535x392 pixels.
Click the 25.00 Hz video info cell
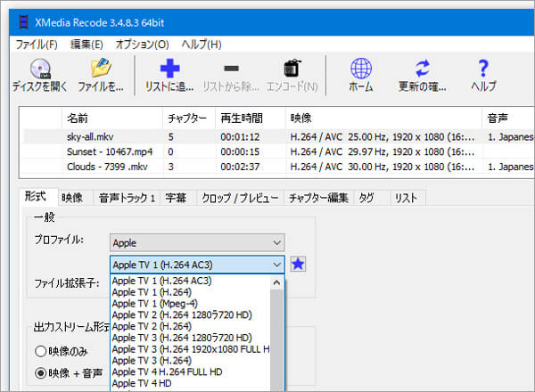(x=383, y=136)
